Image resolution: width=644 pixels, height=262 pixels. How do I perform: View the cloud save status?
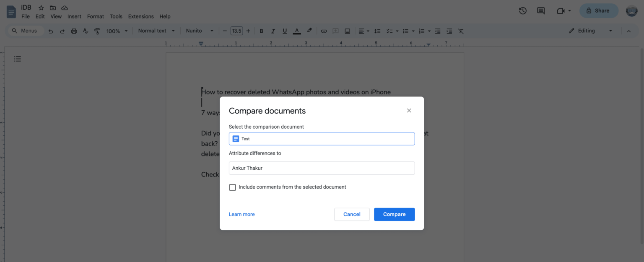[x=65, y=8]
